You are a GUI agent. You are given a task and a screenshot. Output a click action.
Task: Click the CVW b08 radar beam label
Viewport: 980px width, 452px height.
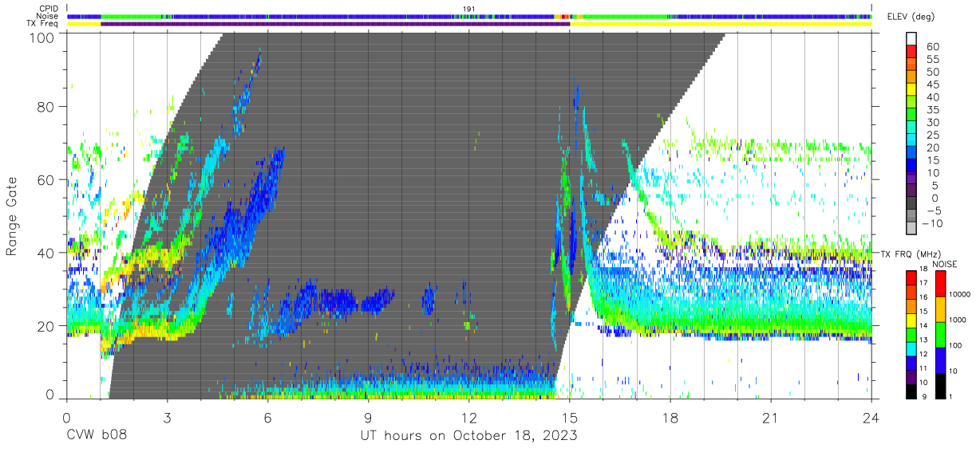pyautogui.click(x=95, y=435)
